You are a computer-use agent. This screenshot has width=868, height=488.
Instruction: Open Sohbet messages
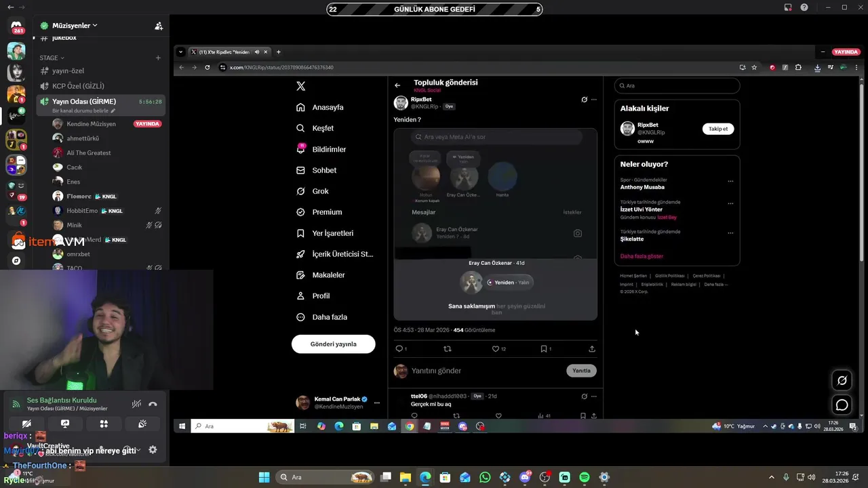click(317, 170)
